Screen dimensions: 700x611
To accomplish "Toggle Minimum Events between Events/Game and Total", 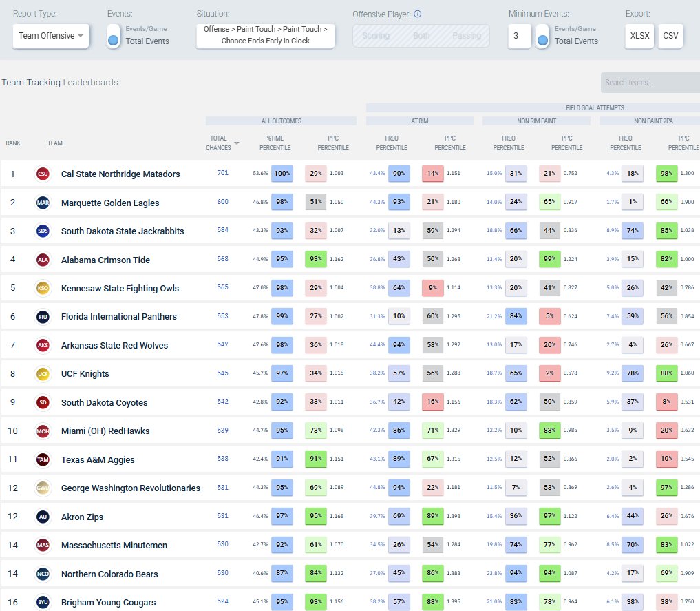I will click(542, 36).
